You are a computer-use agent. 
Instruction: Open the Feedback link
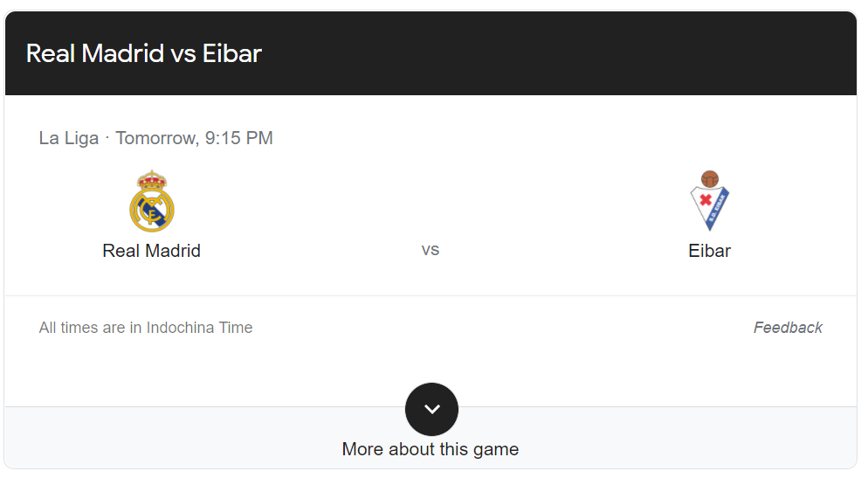tap(788, 328)
